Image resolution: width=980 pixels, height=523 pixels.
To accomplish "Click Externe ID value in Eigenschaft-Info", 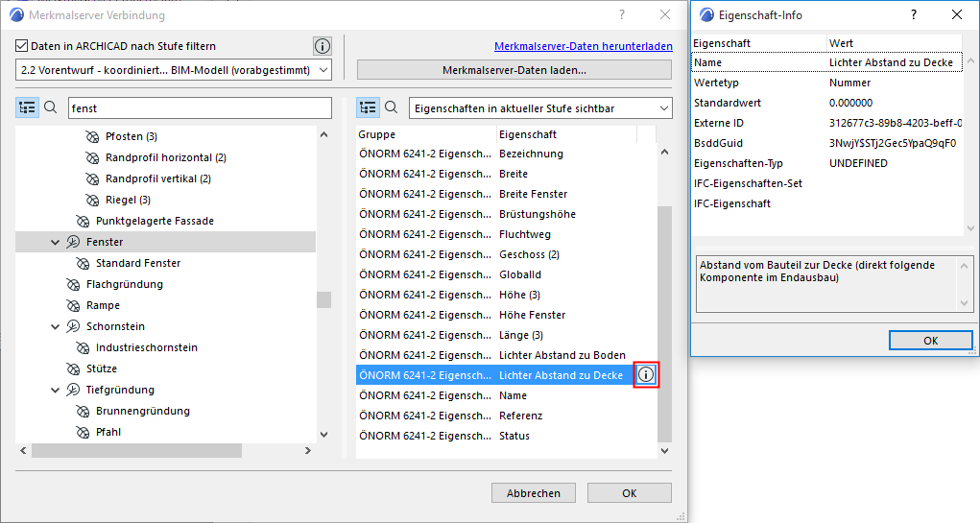I will point(895,123).
